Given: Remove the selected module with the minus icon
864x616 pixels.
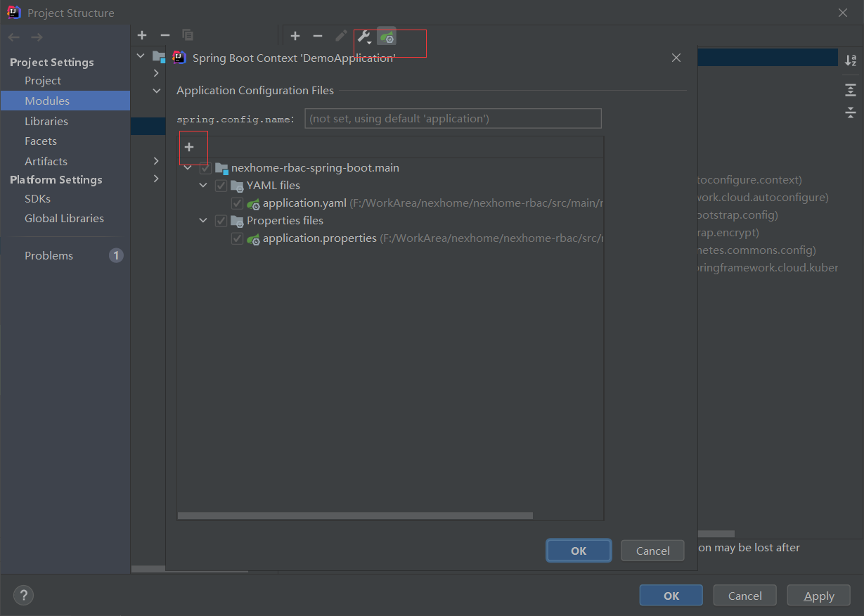Looking at the screenshot, I should [165, 35].
